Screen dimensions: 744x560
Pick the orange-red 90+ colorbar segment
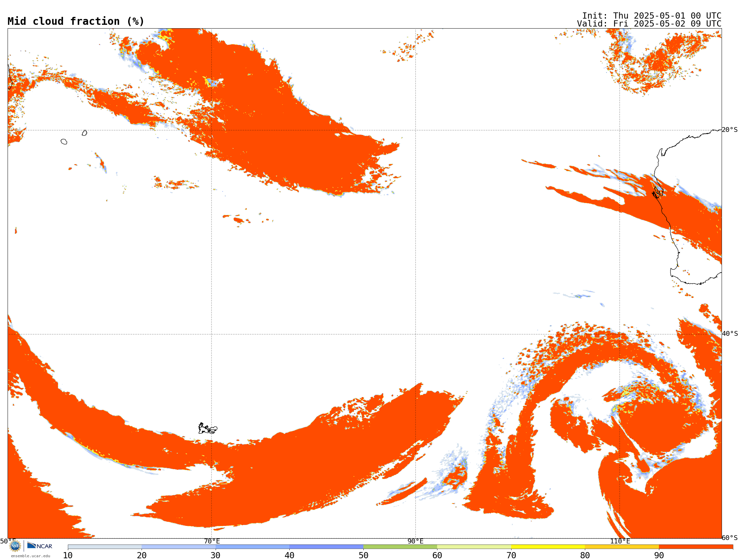tap(696, 547)
